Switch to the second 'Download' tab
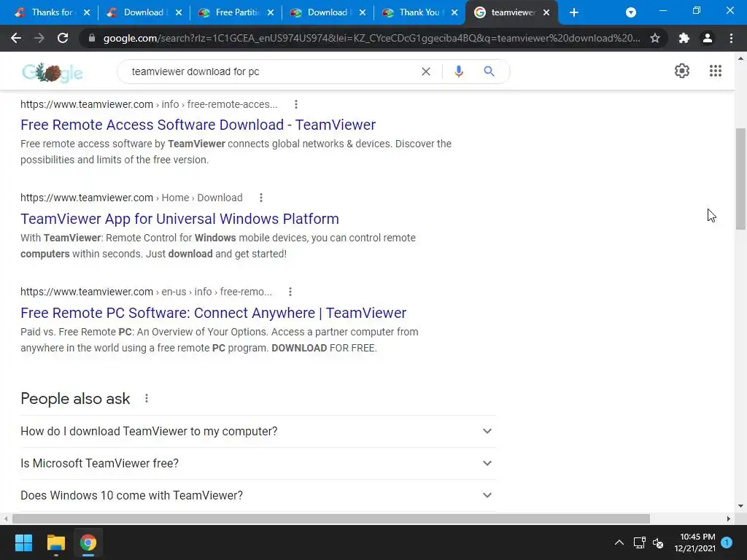 tap(322, 12)
